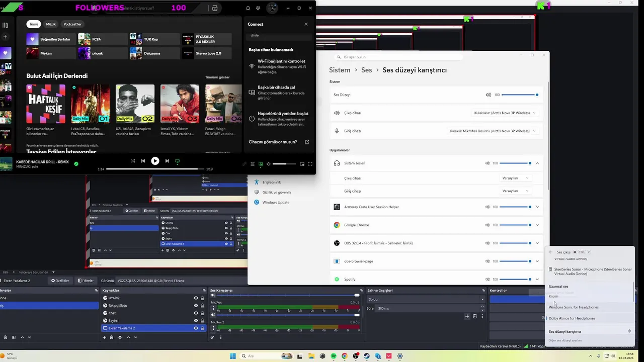Add a source with the Kaynaklar plus icon
The height and width of the screenshot is (362, 644).
coord(105,337)
